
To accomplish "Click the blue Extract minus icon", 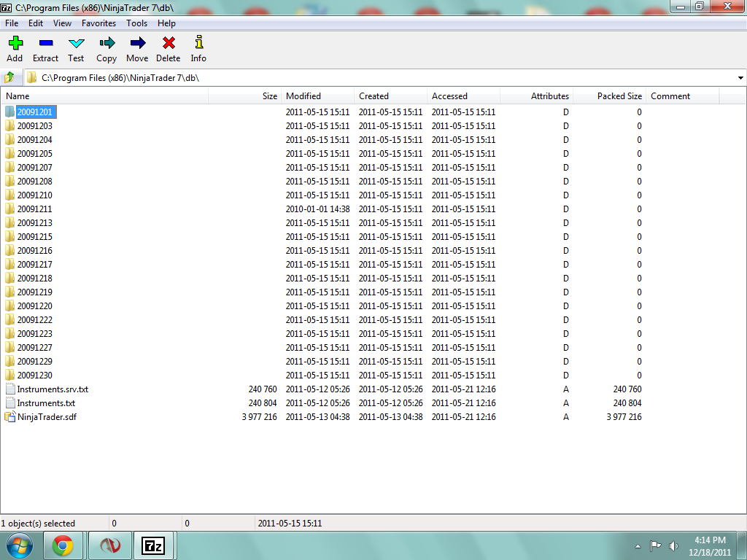I will click(46, 43).
